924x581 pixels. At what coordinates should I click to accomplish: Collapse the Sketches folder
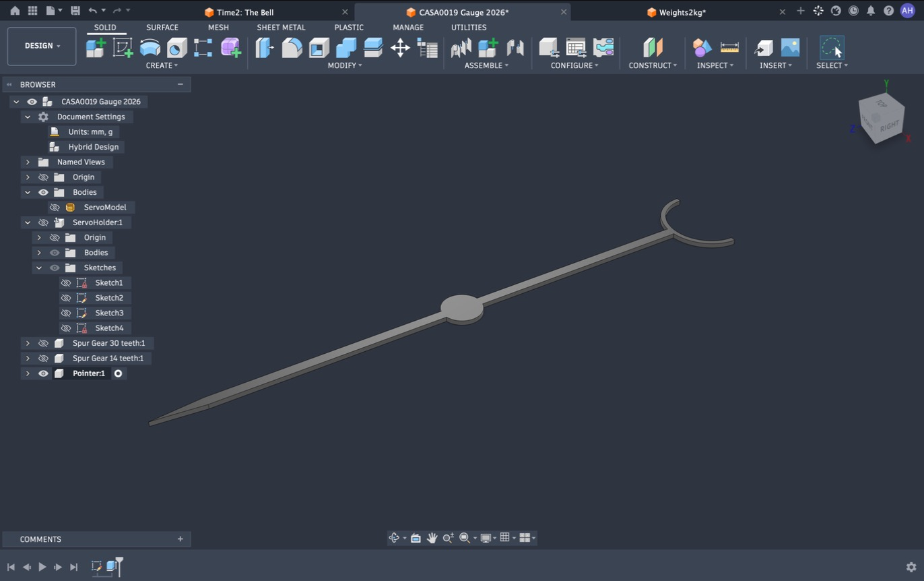click(x=39, y=268)
